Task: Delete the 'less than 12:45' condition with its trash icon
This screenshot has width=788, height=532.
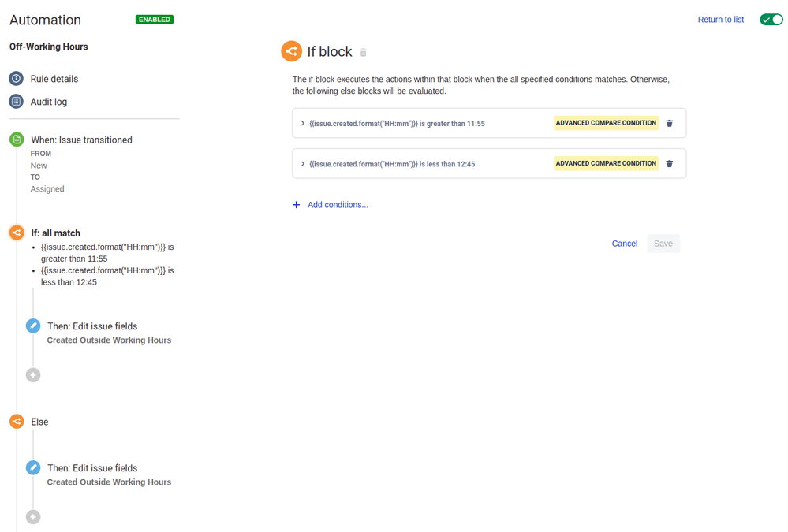Action: 669,163
